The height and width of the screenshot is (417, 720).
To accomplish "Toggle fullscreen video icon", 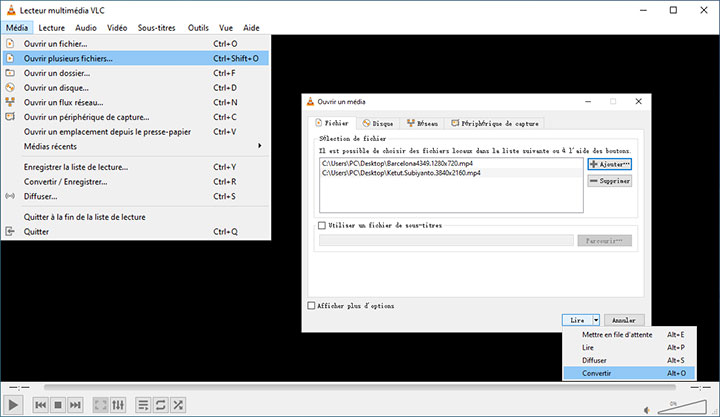I will click(101, 405).
